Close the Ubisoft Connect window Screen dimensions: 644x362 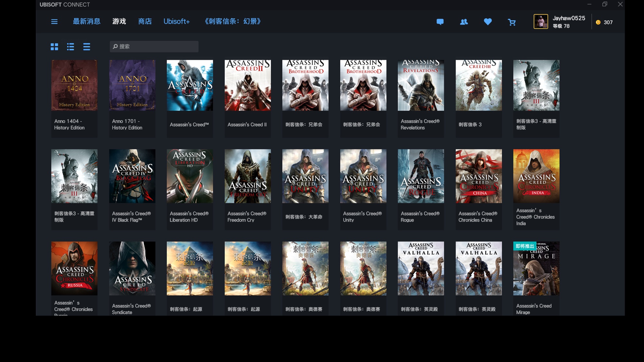pos(620,4)
